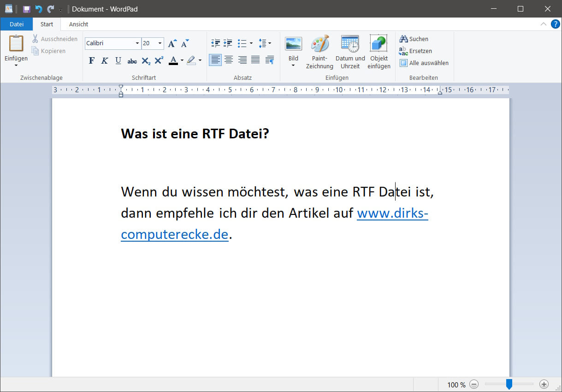Open the line spacing dropdown
562x392 pixels.
(x=269, y=43)
